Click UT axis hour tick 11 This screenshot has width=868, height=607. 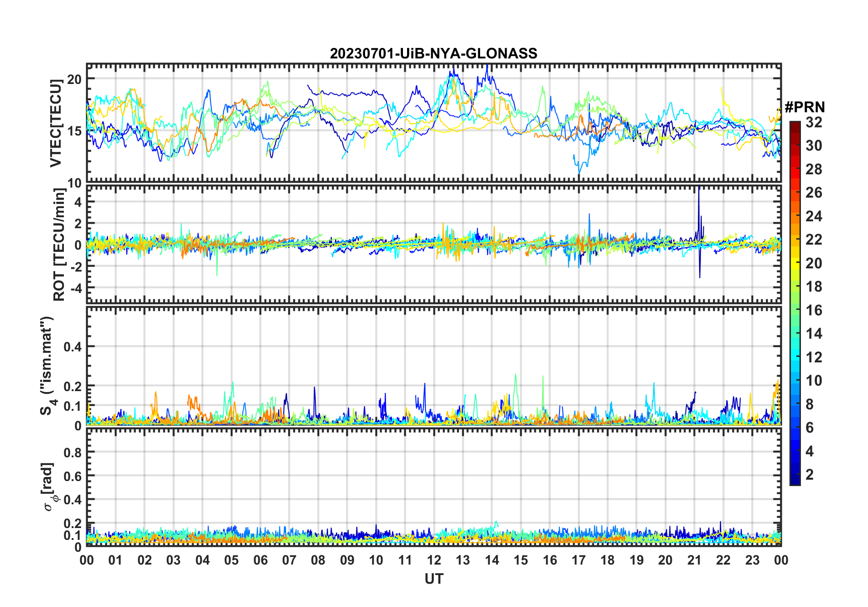405,560
